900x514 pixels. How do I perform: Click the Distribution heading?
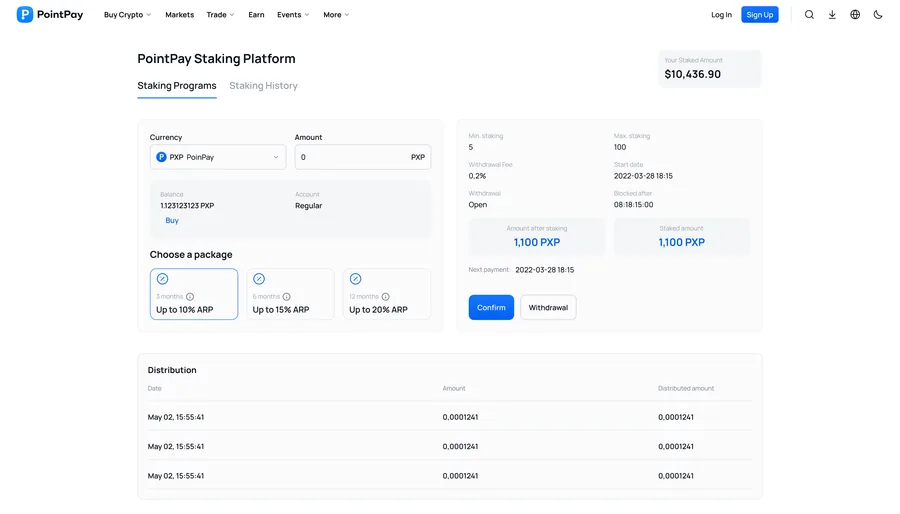tap(172, 370)
